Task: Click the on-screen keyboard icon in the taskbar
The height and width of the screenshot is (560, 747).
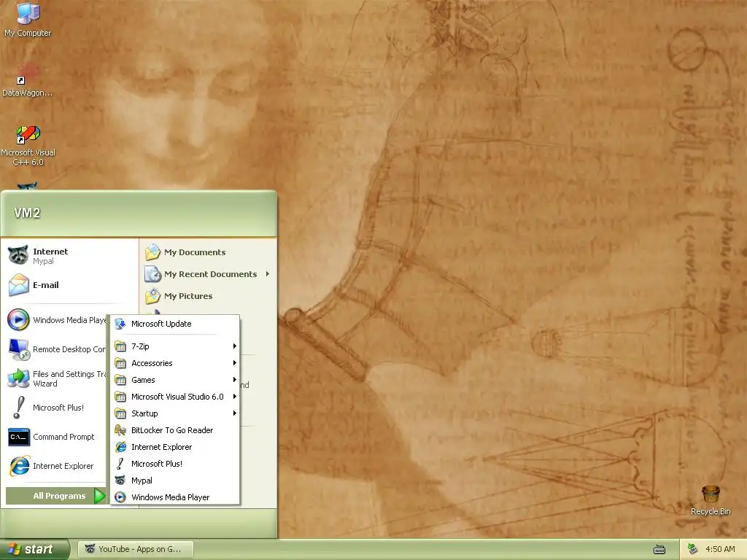Action: click(x=659, y=550)
